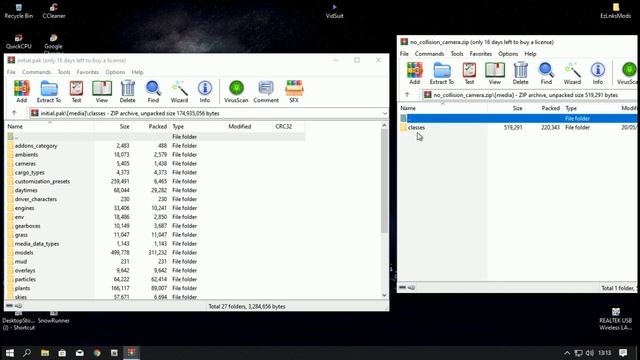The height and width of the screenshot is (360, 640).
Task: Select the engines folder
Action: 24,208
